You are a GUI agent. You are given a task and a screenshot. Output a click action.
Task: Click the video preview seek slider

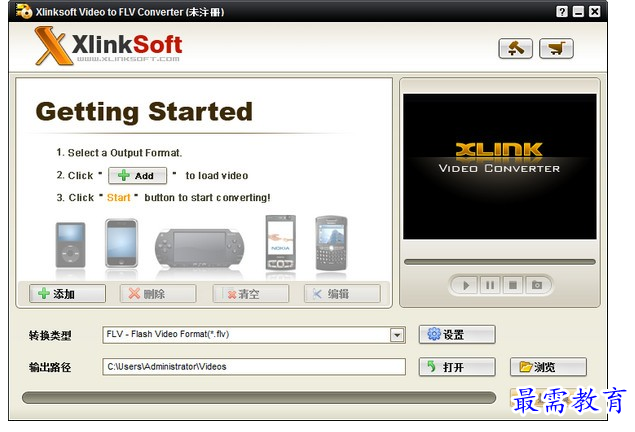pos(500,262)
